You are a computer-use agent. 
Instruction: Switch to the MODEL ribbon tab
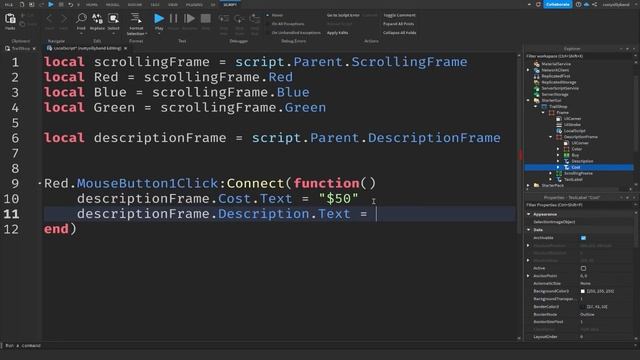(x=113, y=4)
